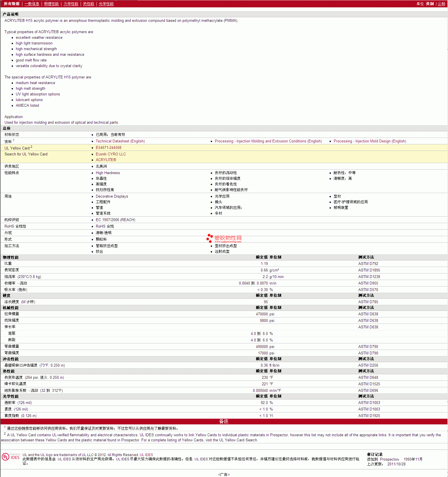This screenshot has height=477, width=448.
Task: Click the 拉伸模量 value 470000
Action: pyautogui.click(x=262, y=314)
